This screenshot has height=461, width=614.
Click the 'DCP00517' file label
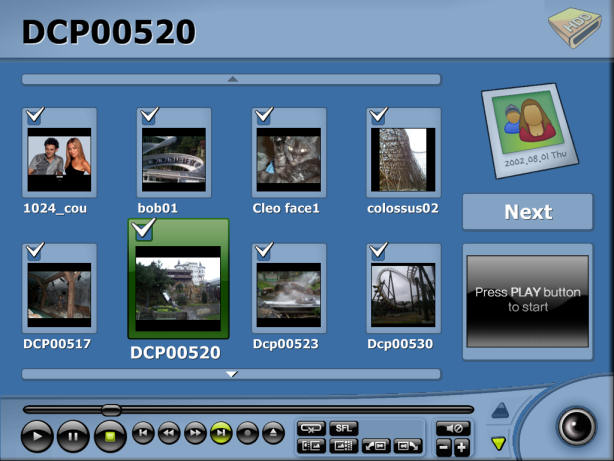coord(57,344)
